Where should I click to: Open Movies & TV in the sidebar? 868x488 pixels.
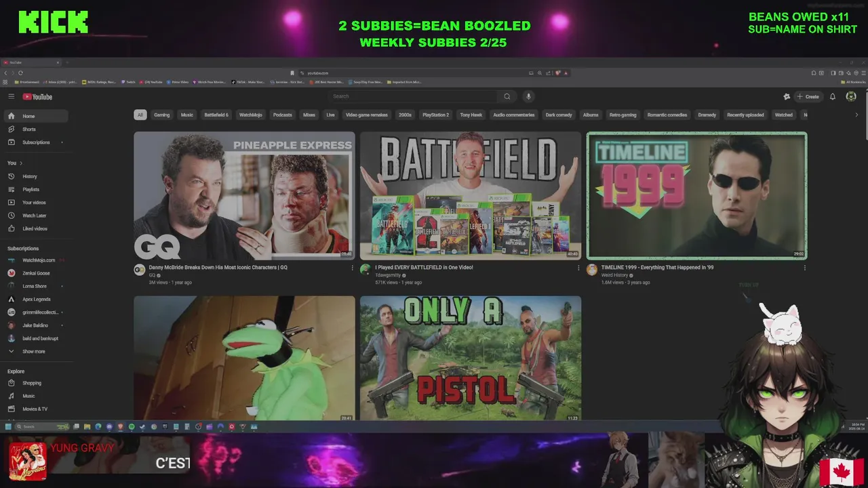click(35, 409)
